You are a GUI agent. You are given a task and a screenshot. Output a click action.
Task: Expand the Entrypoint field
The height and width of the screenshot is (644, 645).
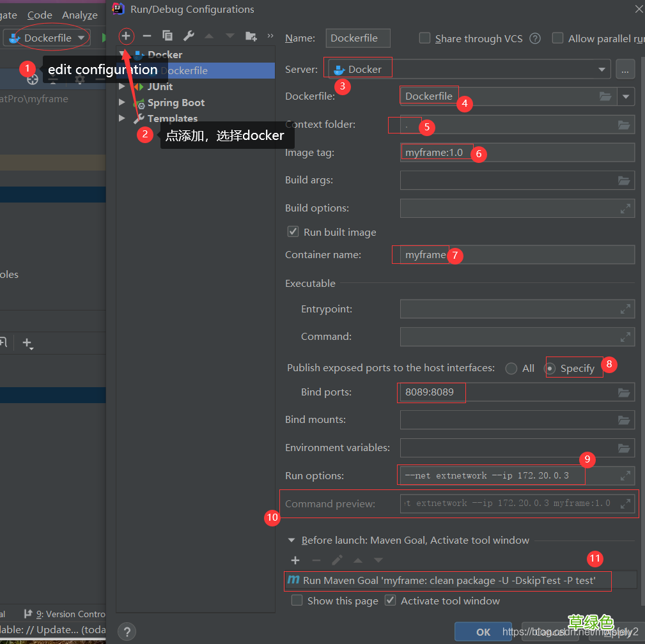(x=625, y=309)
